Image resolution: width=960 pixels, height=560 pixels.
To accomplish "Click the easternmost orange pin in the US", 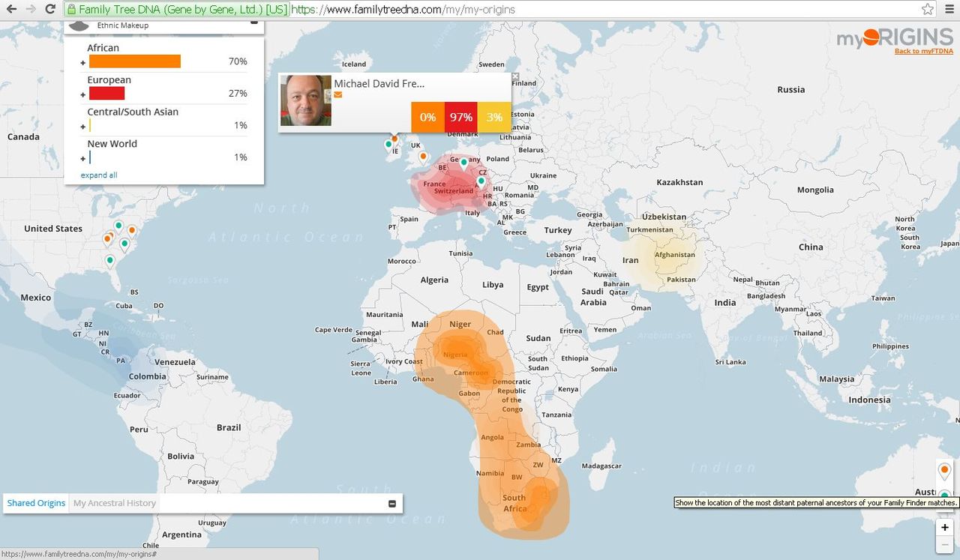I will click(x=132, y=231).
